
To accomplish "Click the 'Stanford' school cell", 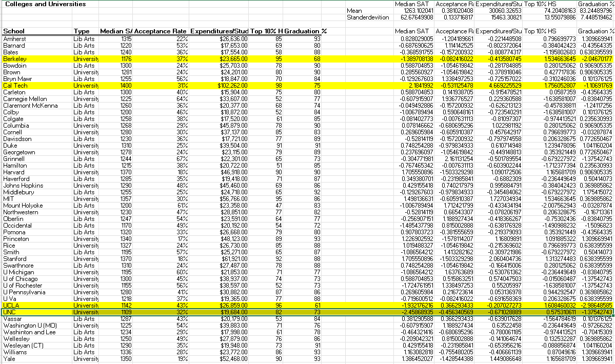I will [15, 258].
